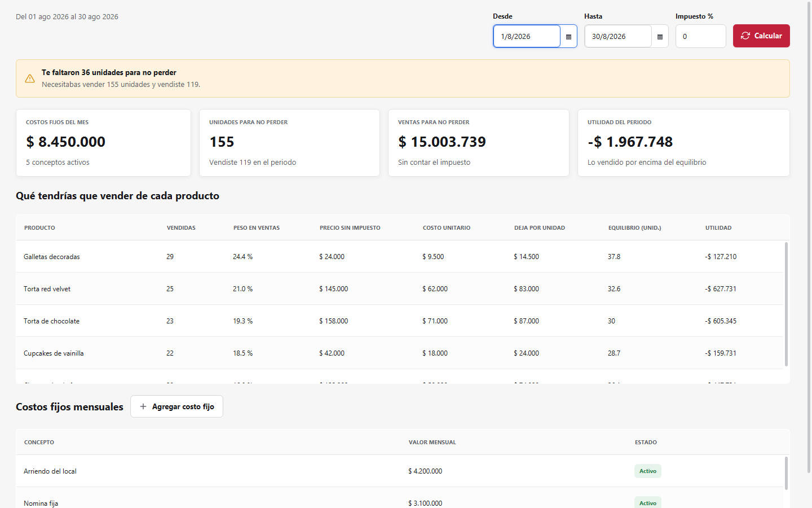
Task: Click Torta red velvet price $ 145.000
Action: pos(334,289)
